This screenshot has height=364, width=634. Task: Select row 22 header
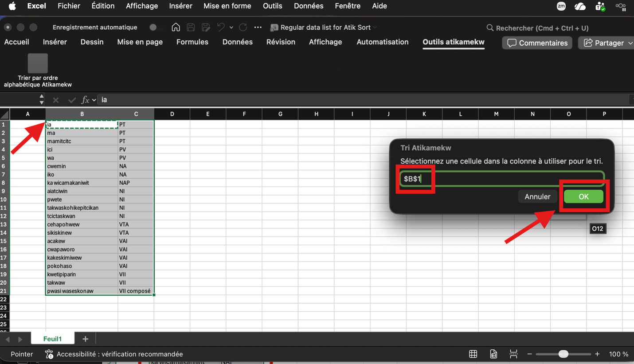[x=4, y=299]
